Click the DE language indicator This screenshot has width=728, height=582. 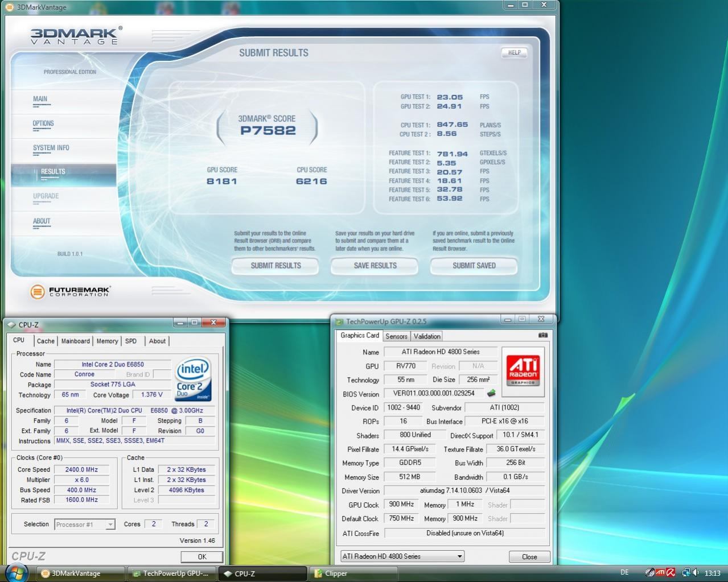click(x=625, y=573)
